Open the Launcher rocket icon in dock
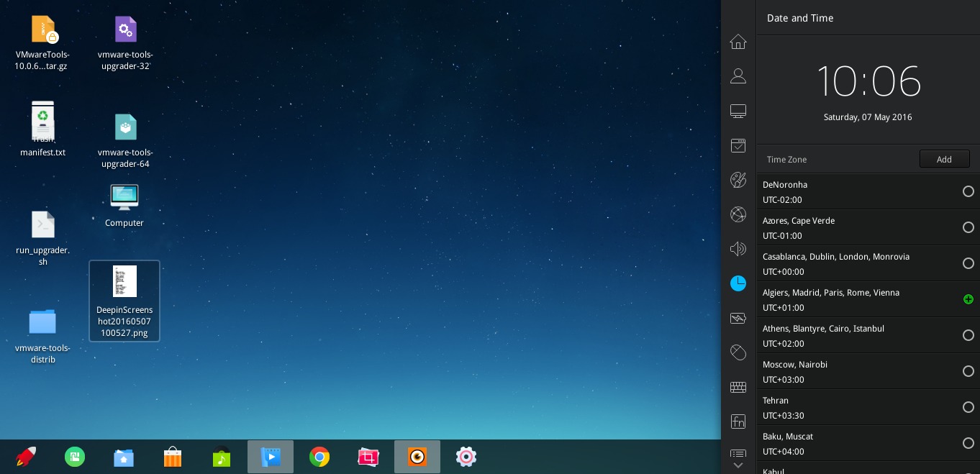Screen dimensions: 980x474 click(26, 457)
